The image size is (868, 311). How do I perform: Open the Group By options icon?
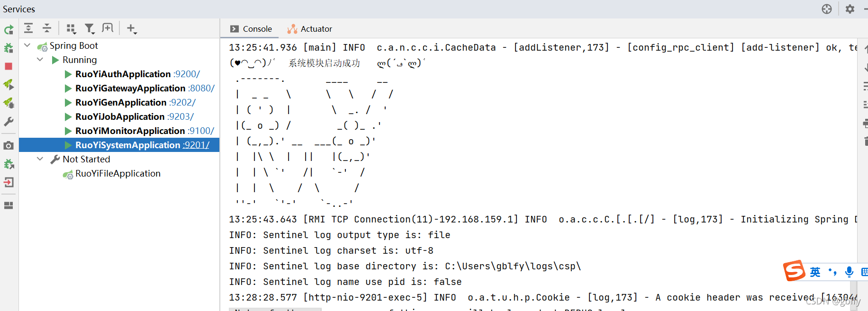pos(71,29)
